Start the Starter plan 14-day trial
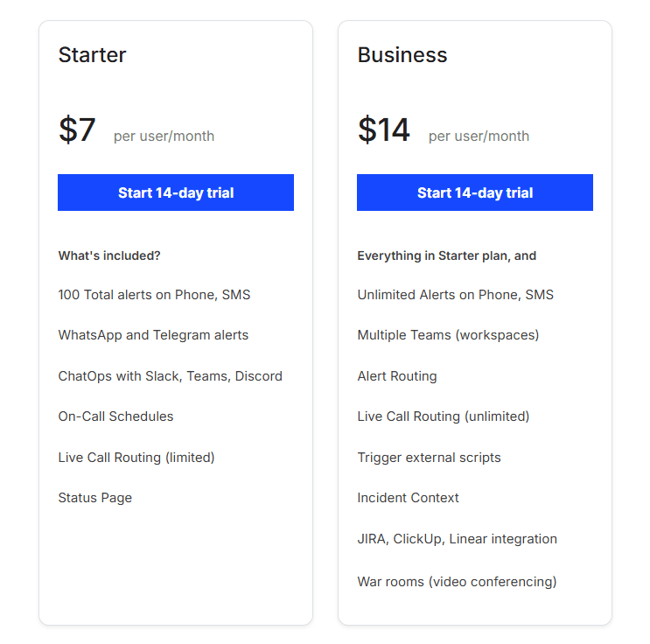This screenshot has height=644, width=650. [x=176, y=192]
